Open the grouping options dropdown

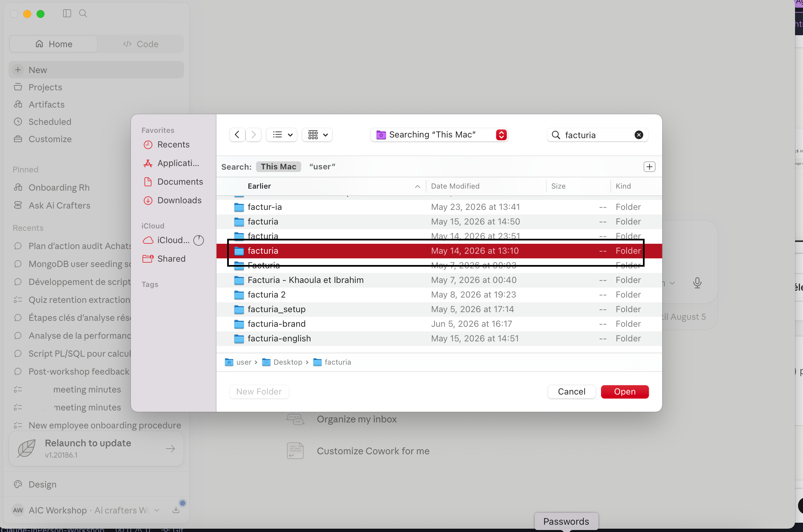[317, 135]
